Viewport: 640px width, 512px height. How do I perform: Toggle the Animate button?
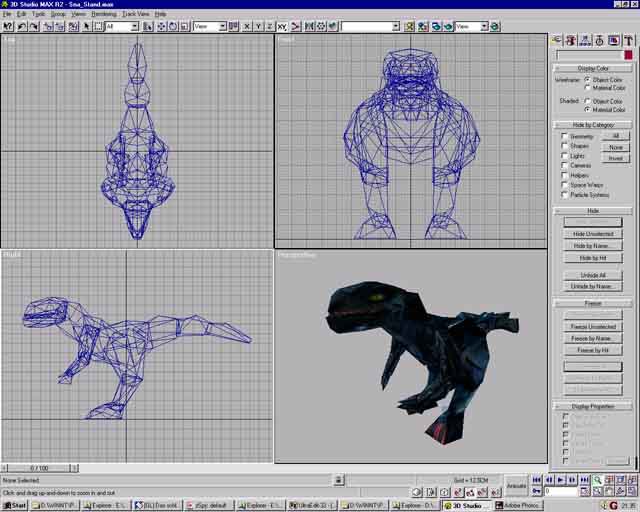(x=516, y=485)
